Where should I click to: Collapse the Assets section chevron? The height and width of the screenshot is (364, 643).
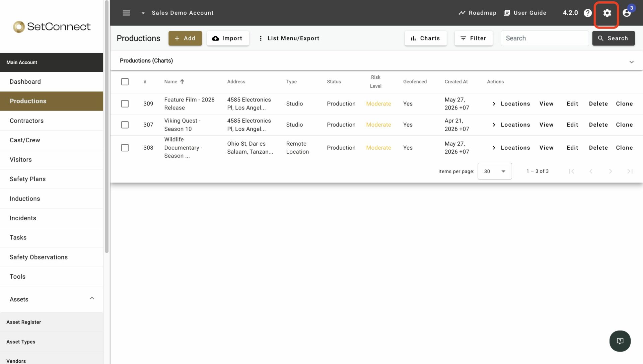click(x=92, y=298)
